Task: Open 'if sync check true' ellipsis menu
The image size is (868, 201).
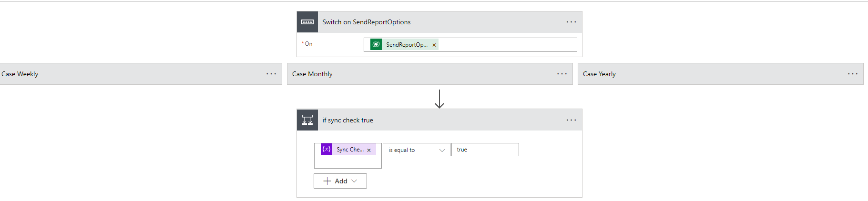Action: point(571,120)
